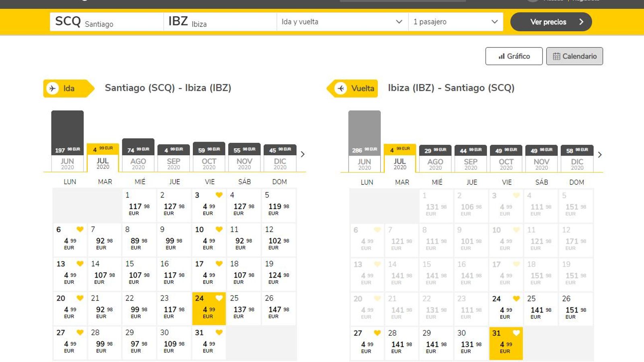Switch to Gráfico view
This screenshot has width=644, height=362.
coord(514,56)
